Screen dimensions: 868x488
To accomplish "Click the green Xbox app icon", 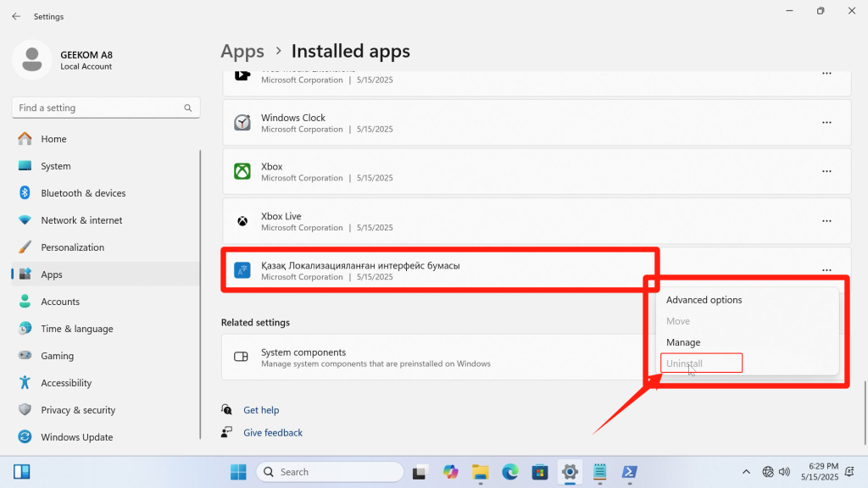I will [242, 171].
